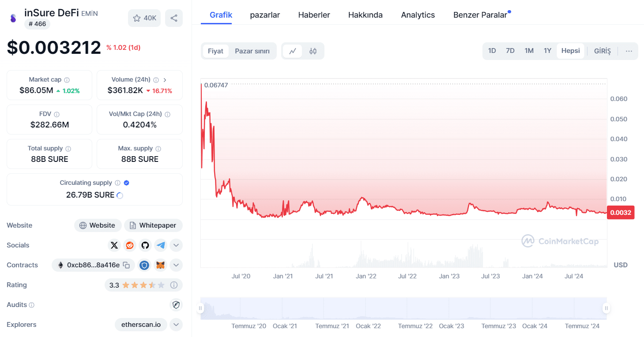Open the X (Twitter) social icon
The width and height of the screenshot is (644, 337).
coord(114,245)
